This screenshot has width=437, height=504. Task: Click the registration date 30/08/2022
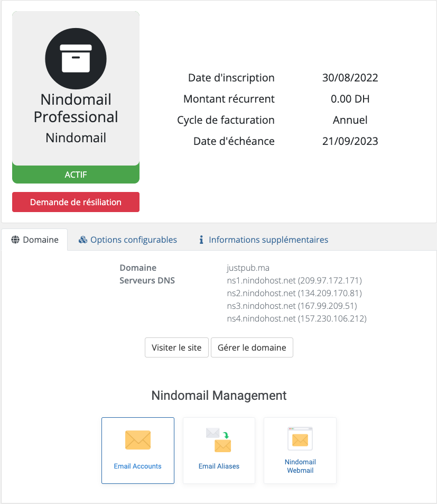click(350, 78)
